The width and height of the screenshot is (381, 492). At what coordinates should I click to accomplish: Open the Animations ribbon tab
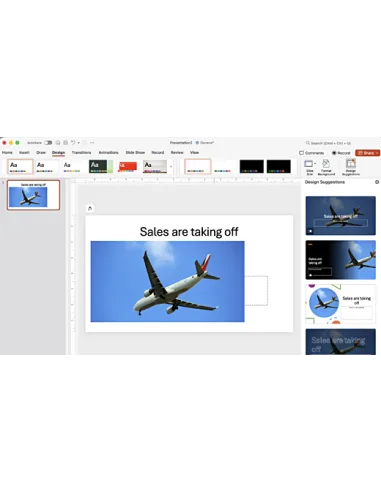108,152
